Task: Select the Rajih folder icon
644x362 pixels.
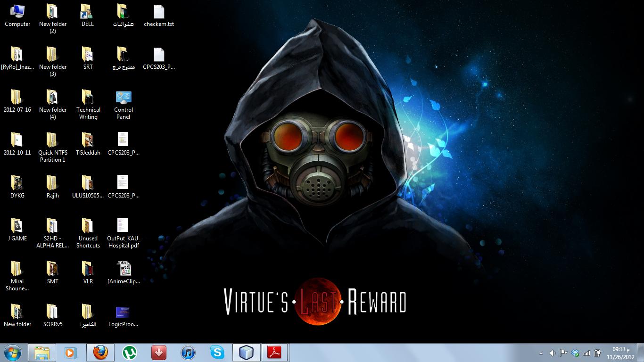Action: [53, 187]
